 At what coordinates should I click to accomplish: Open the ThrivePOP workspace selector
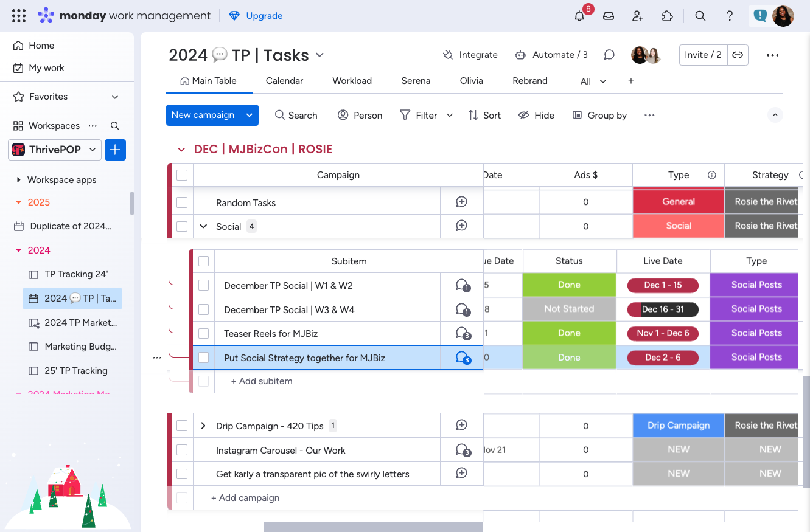(x=55, y=150)
